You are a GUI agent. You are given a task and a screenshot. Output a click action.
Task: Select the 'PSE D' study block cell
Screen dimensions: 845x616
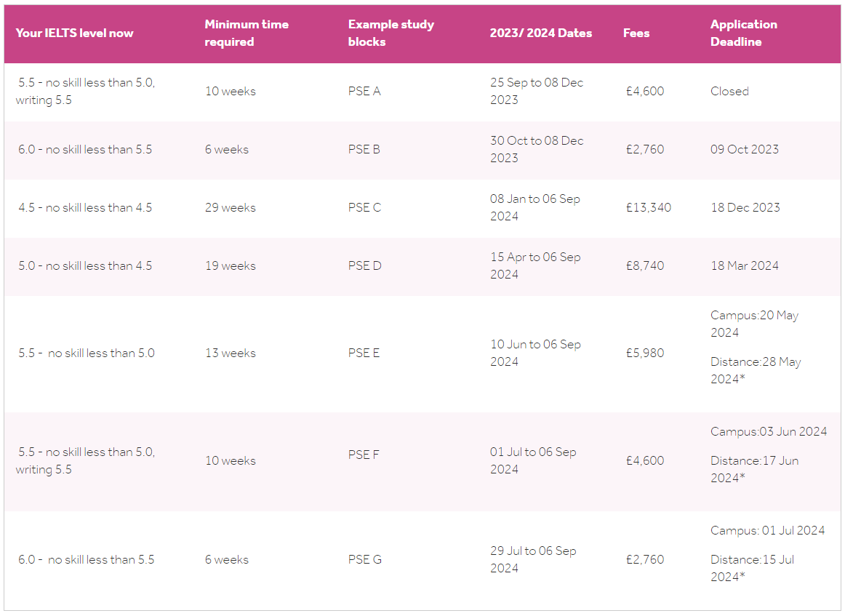365,265
